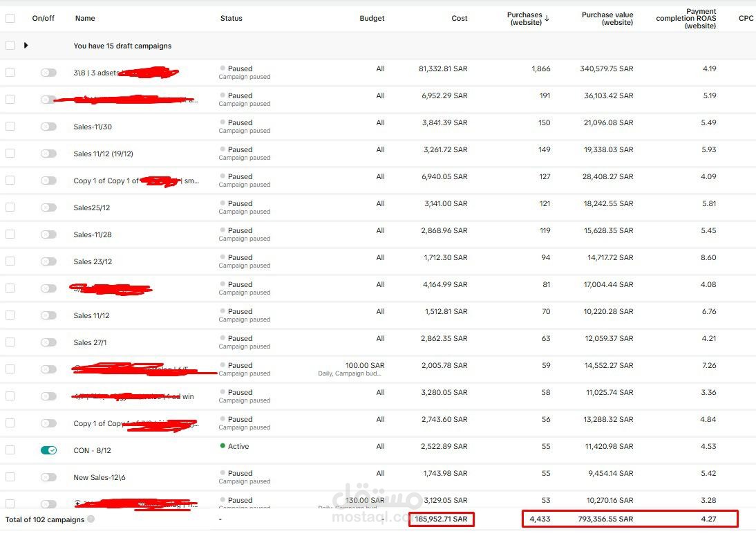This screenshot has height=536, width=756.
Task: Click the On/off column header
Action: (44, 19)
